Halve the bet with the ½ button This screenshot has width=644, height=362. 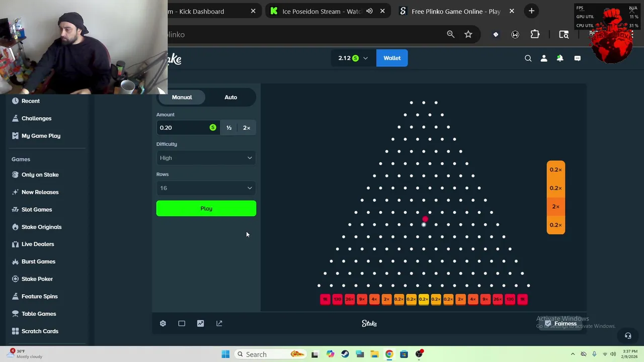(x=229, y=128)
